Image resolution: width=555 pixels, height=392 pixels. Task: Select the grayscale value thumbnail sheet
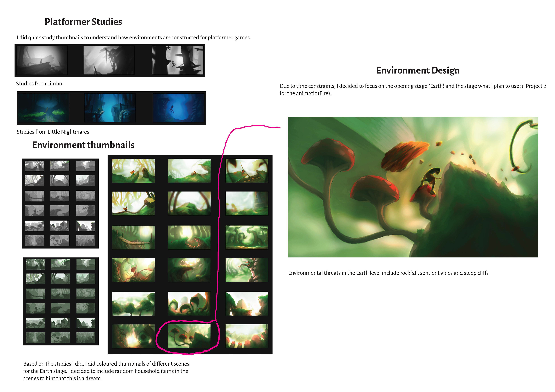(x=60, y=203)
